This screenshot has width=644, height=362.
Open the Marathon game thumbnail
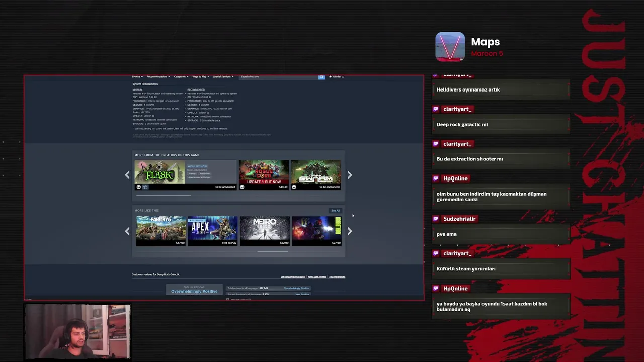pyautogui.click(x=316, y=228)
